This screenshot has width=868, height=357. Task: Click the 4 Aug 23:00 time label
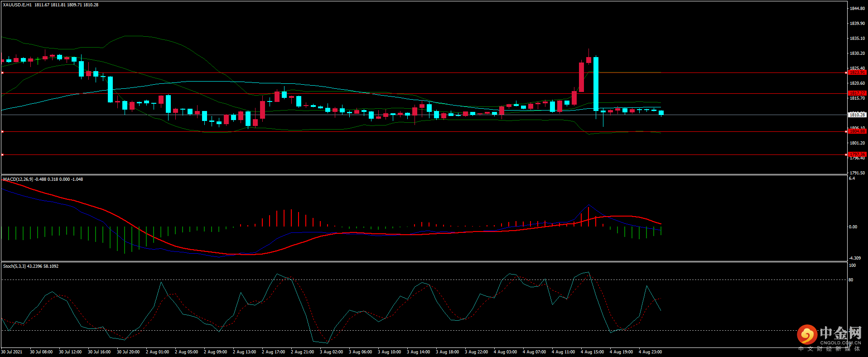coord(650,352)
